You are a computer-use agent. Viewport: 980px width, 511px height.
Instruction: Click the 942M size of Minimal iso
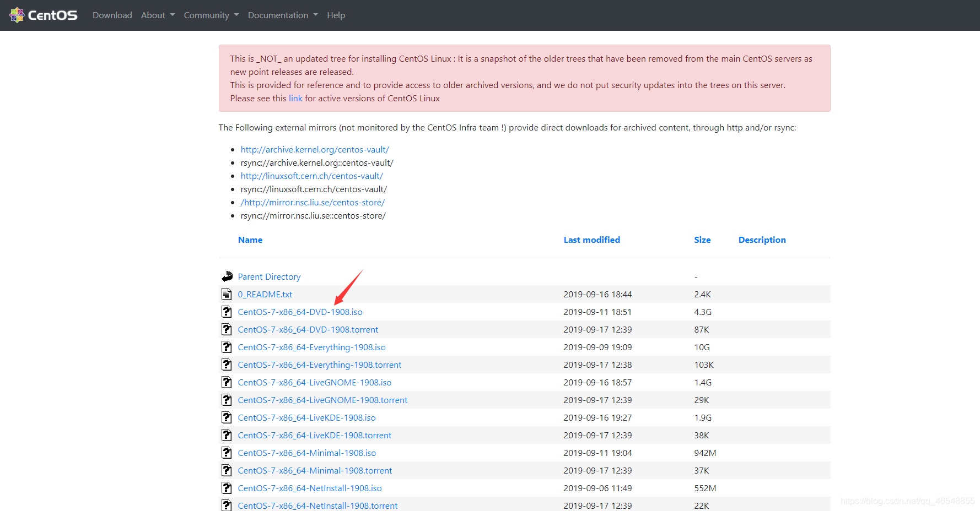click(x=706, y=453)
